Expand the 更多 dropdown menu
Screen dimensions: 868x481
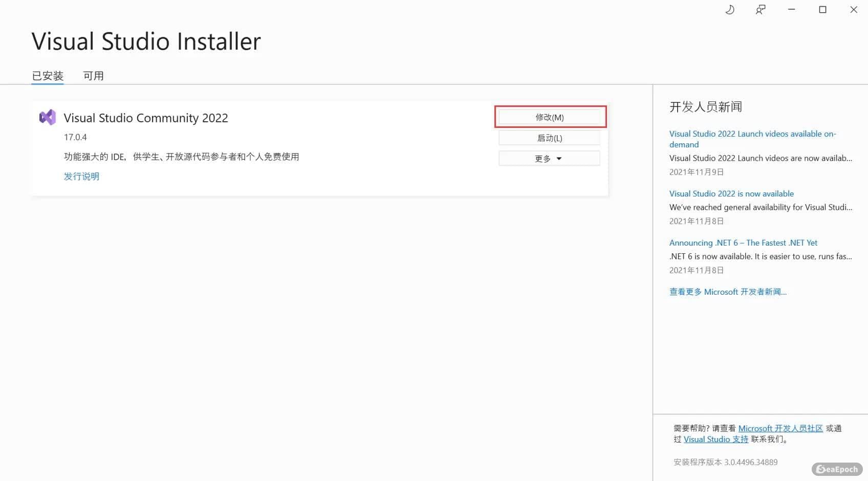(x=549, y=159)
